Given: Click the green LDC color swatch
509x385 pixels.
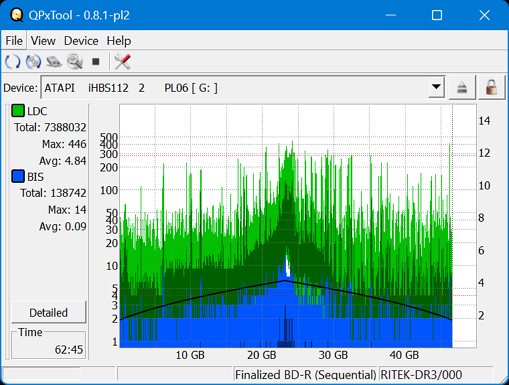Looking at the screenshot, I should tap(18, 111).
